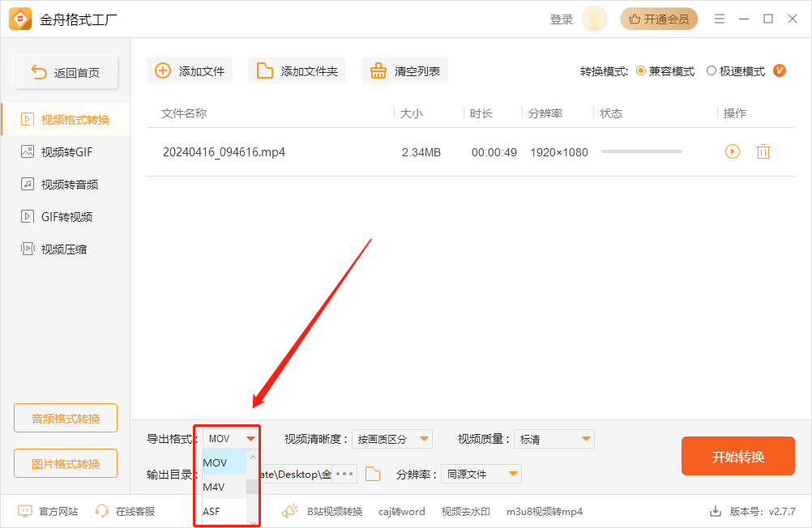The height and width of the screenshot is (528, 812).
Task: Click the 文件名称 column header
Action: click(184, 113)
